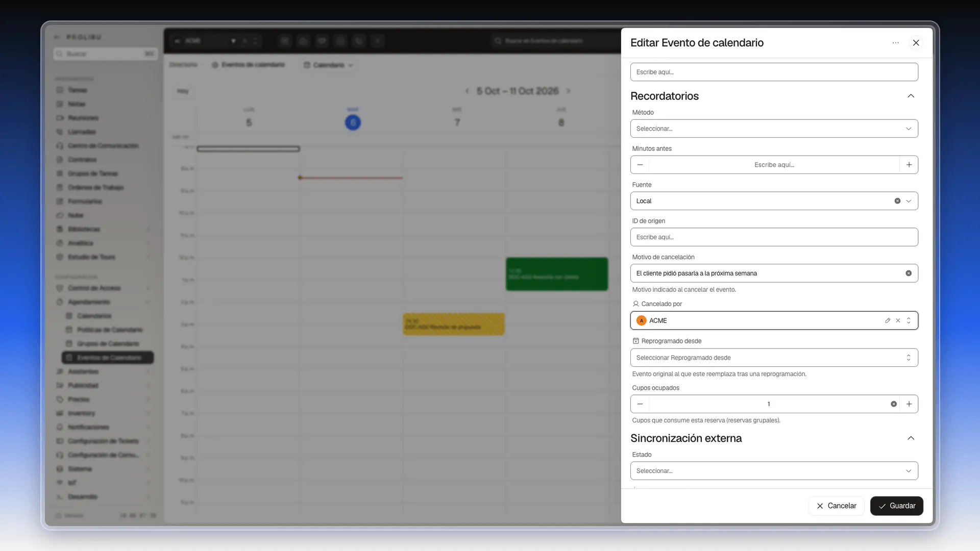The height and width of the screenshot is (551, 980).
Task: Open the Método dropdown
Action: tap(774, 129)
